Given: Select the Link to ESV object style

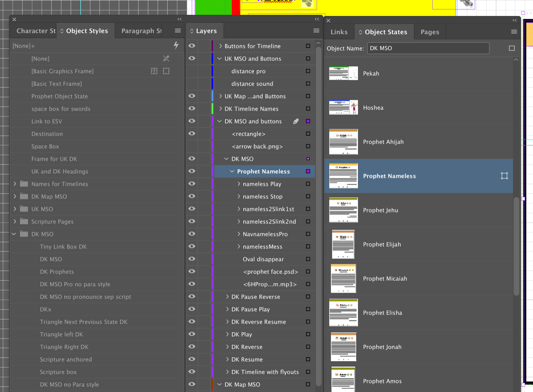Looking at the screenshot, I should pos(48,121).
